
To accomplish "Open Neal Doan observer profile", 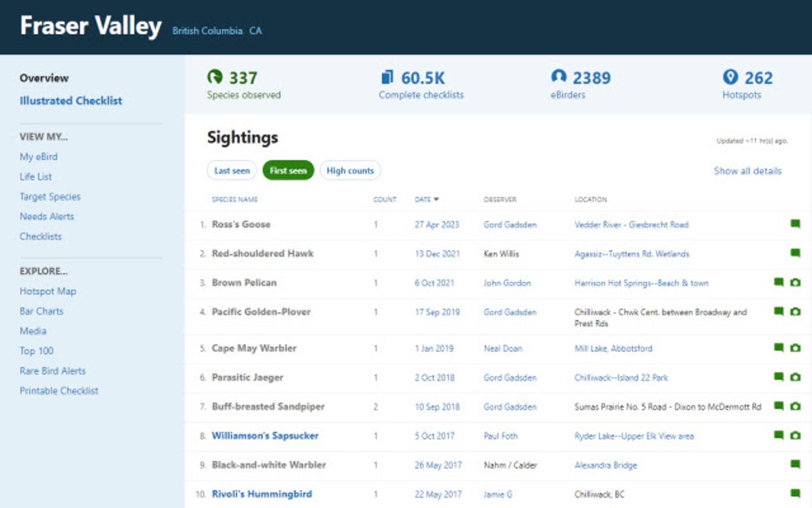I will [503, 349].
